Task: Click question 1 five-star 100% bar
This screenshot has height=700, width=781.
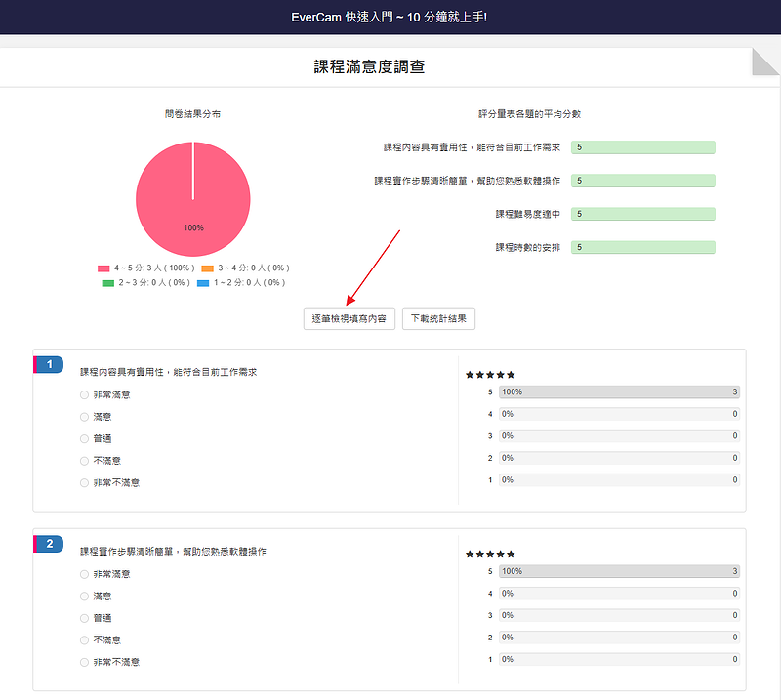Action: pyautogui.click(x=619, y=392)
